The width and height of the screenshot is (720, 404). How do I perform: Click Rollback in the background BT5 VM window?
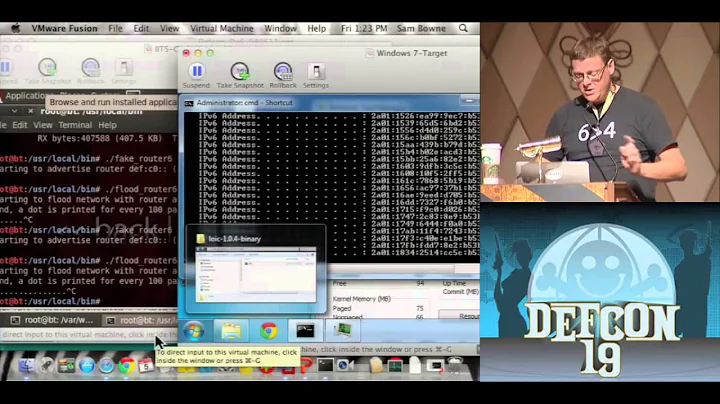tap(90, 71)
